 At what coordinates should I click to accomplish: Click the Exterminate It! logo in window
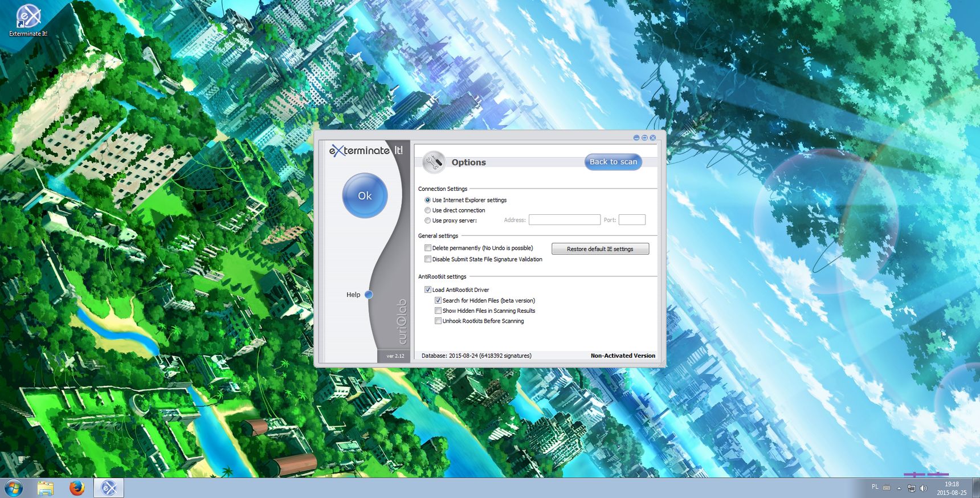pos(366,150)
